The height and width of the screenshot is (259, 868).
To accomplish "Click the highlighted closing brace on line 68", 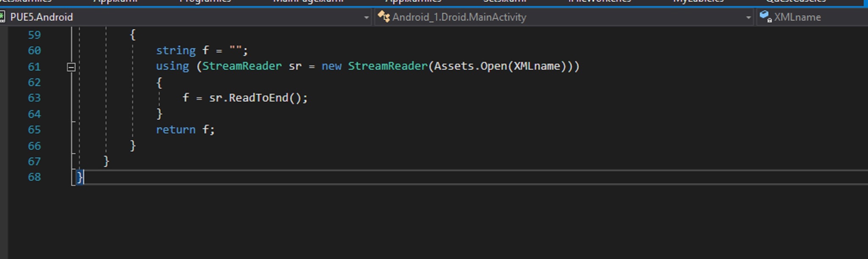I will click(x=80, y=177).
